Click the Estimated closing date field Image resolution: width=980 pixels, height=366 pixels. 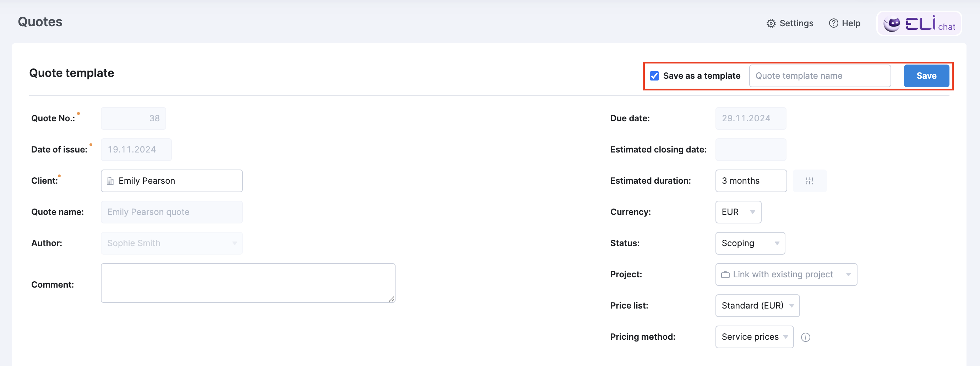(x=751, y=150)
